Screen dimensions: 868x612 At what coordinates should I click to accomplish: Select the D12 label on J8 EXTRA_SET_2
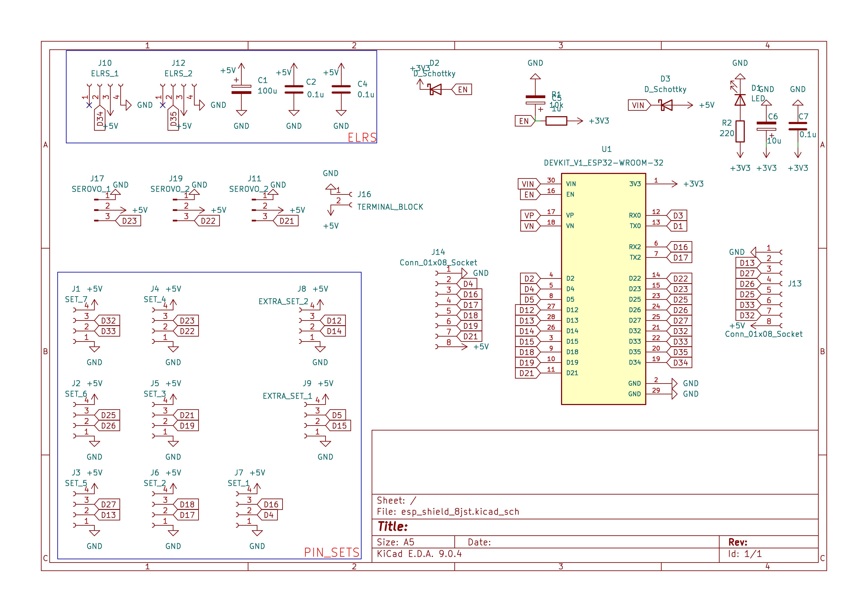click(x=333, y=321)
